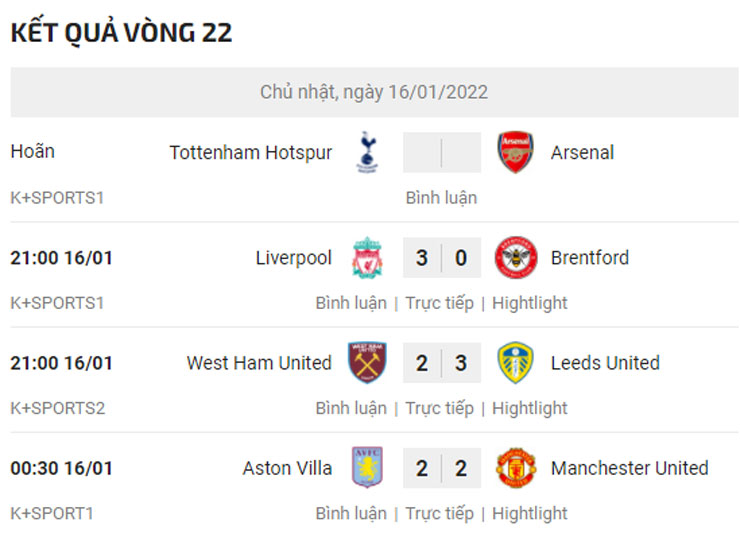
Task: Open Bình luận for Tottenham vs Arsenal
Action: click(x=441, y=198)
